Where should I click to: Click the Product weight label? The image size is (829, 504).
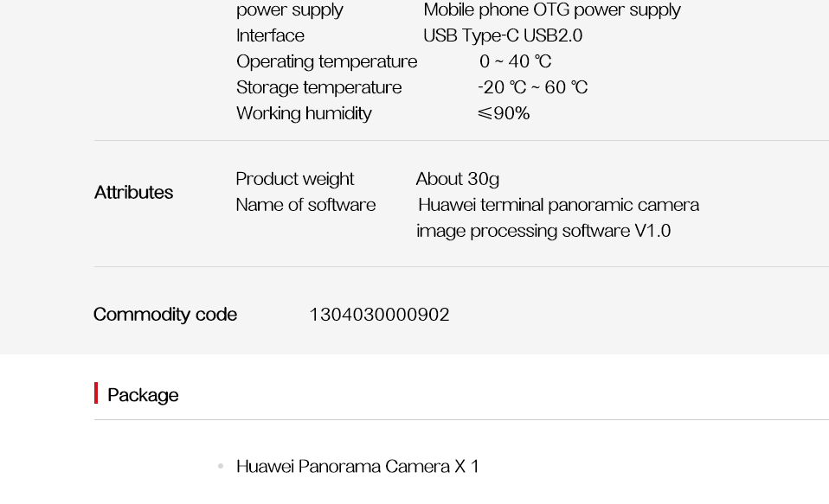point(294,179)
